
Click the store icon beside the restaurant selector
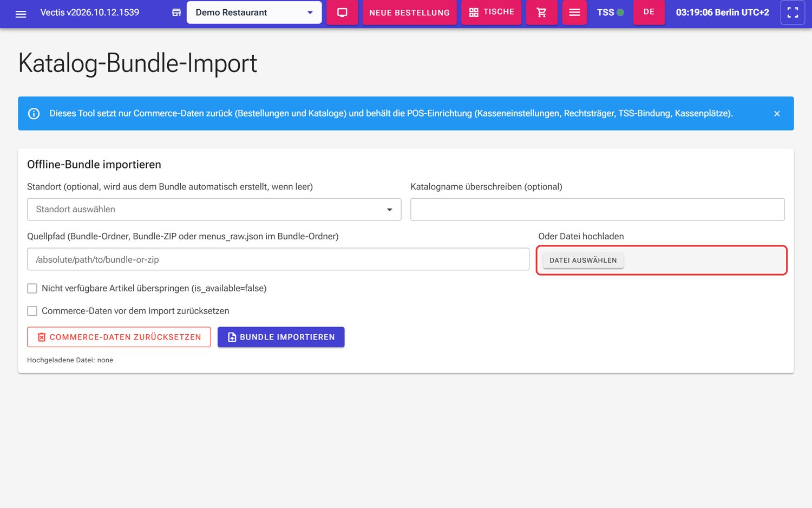tap(176, 12)
